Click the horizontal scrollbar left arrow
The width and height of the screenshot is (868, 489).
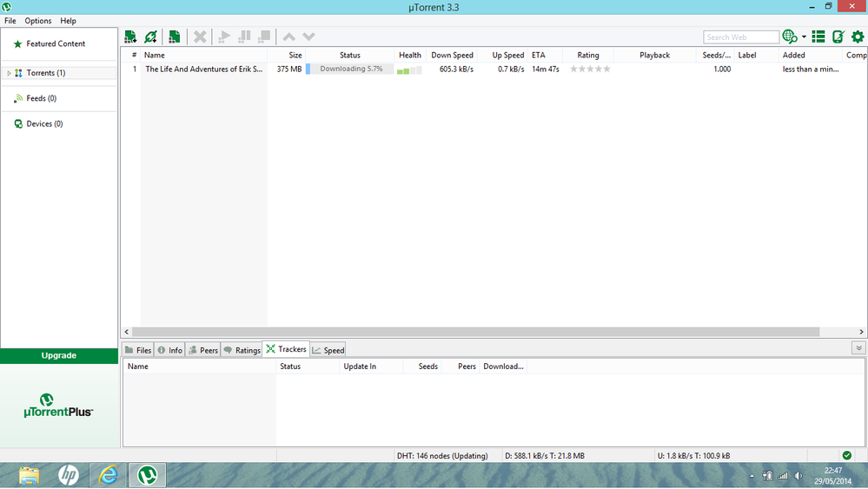(x=127, y=332)
